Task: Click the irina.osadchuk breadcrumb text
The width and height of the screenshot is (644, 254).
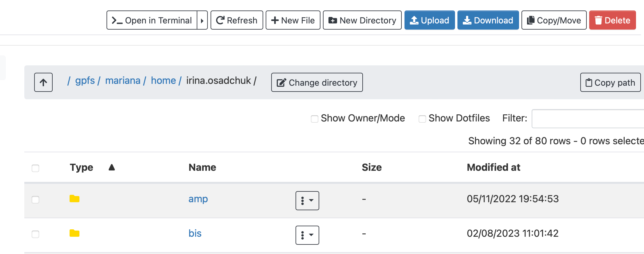Action: (219, 80)
